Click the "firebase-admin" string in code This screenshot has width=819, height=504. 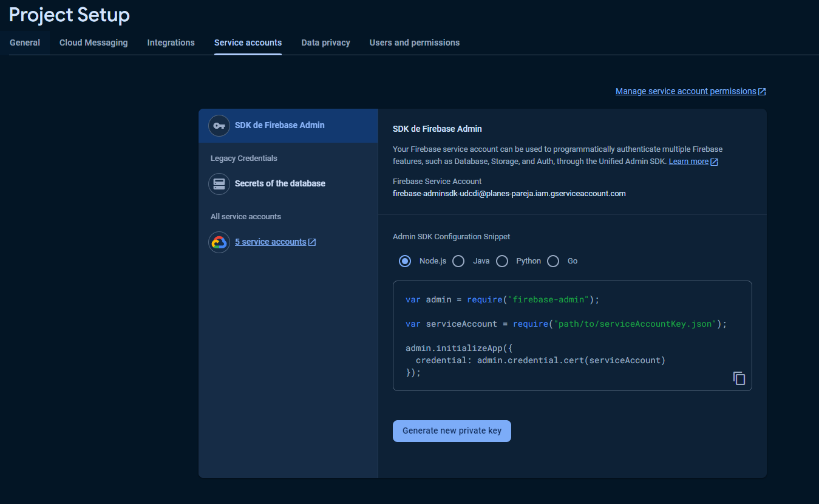(x=549, y=300)
